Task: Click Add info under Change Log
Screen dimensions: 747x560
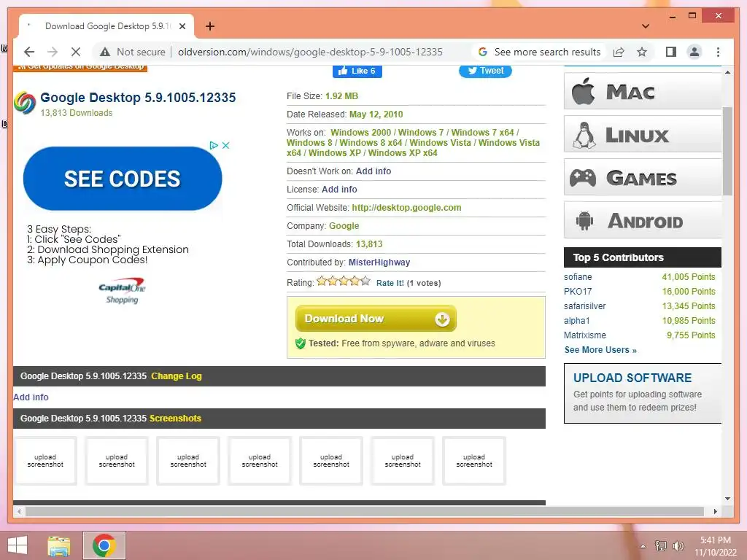Action: tap(31, 397)
